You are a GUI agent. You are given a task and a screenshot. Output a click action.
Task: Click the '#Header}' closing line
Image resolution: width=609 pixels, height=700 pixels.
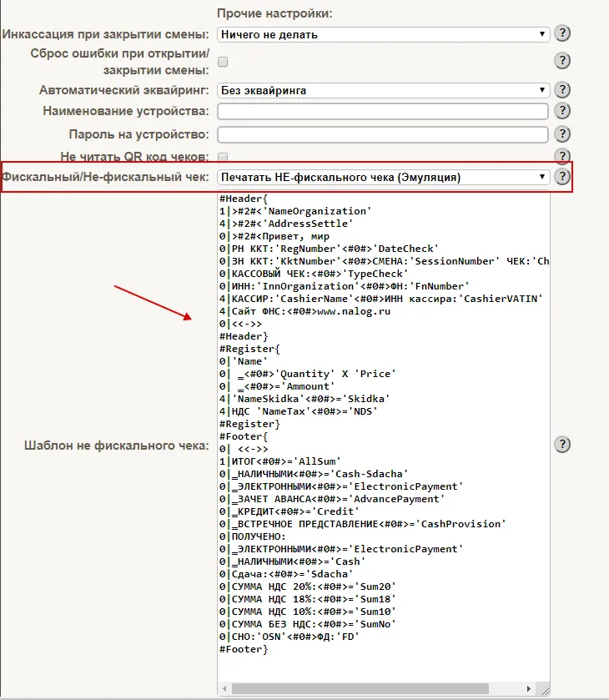click(x=244, y=336)
